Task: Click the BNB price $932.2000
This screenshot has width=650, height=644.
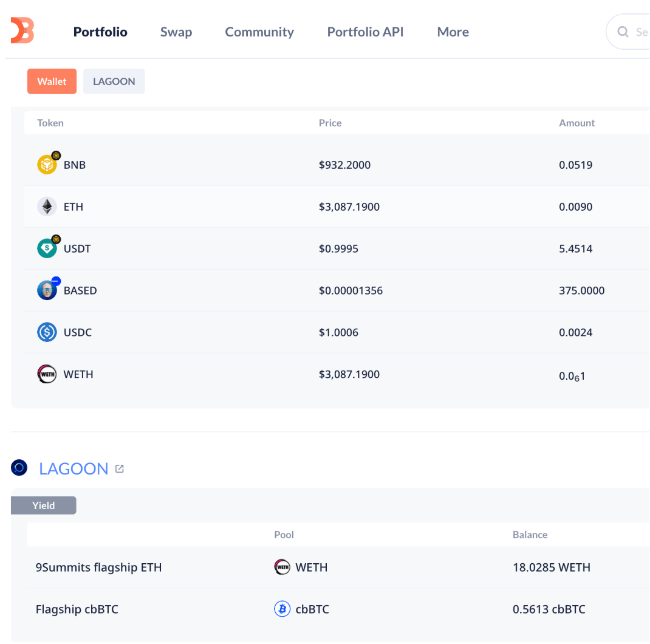Action: (x=344, y=165)
